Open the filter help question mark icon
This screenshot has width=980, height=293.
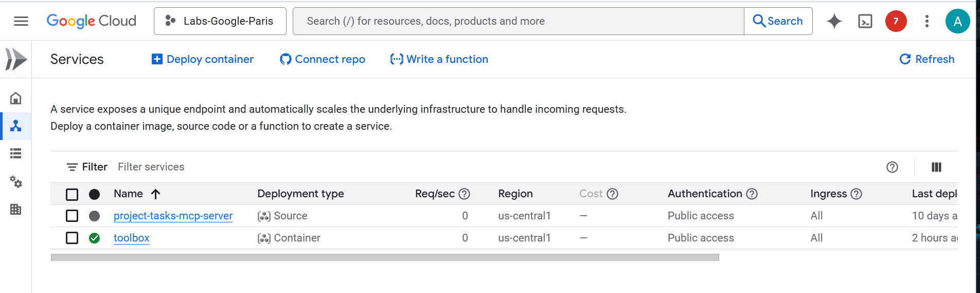coord(892,167)
